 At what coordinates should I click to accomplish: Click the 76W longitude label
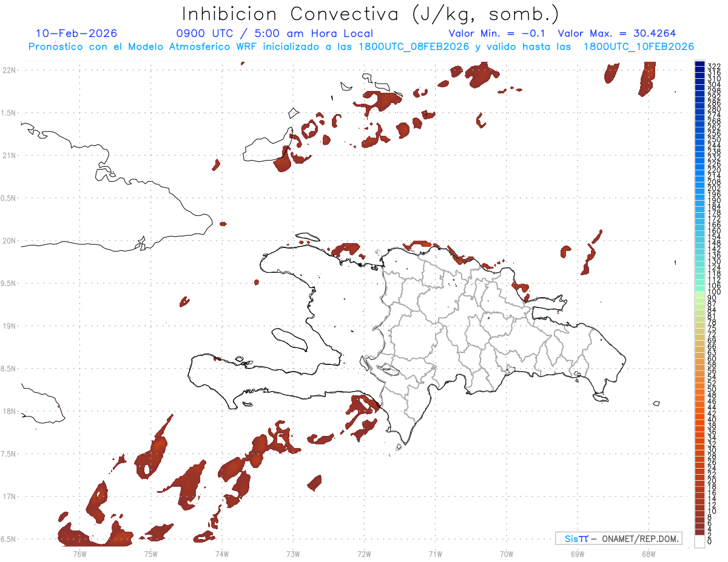click(x=79, y=554)
